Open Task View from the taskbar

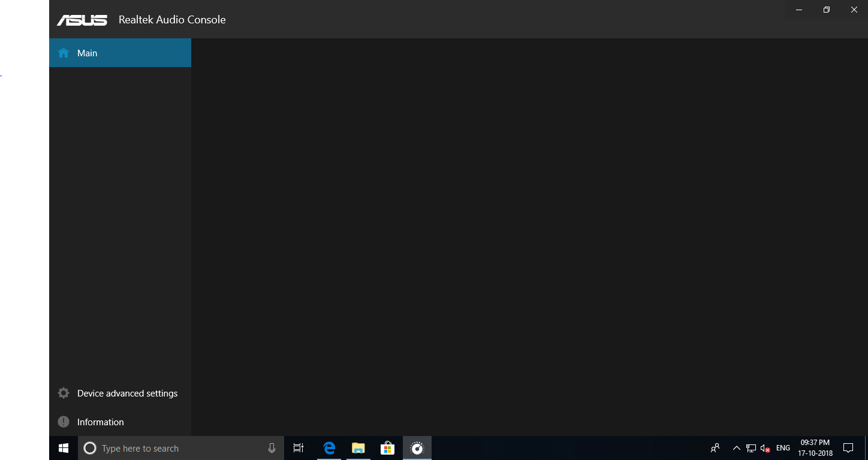pos(299,448)
